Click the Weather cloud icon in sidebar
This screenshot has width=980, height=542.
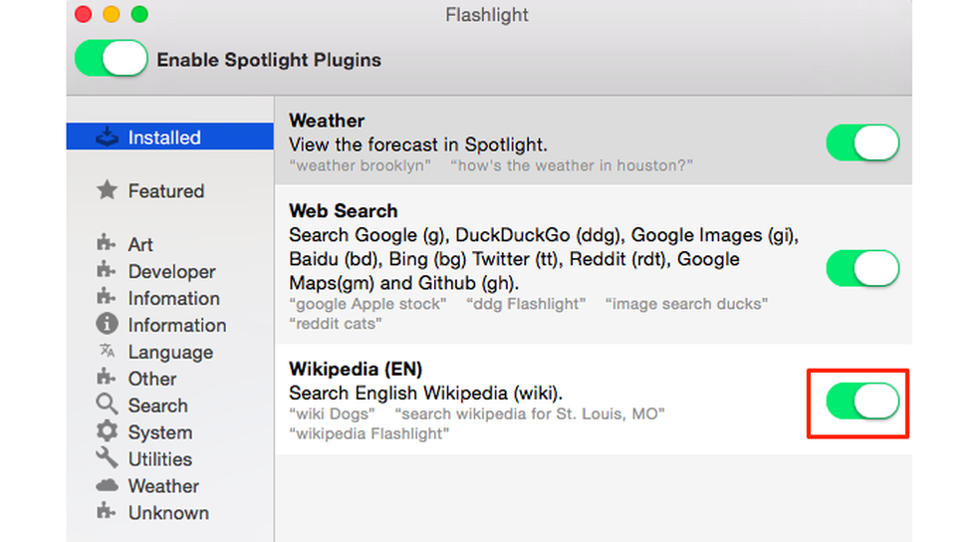click(x=107, y=486)
